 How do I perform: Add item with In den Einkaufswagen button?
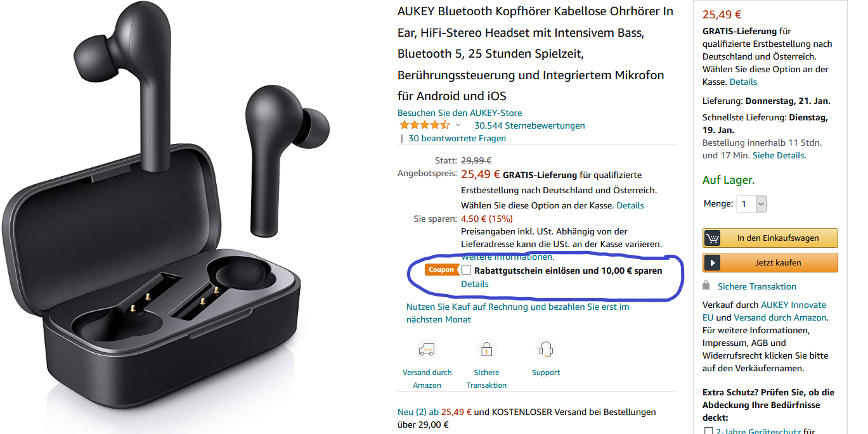(770, 238)
